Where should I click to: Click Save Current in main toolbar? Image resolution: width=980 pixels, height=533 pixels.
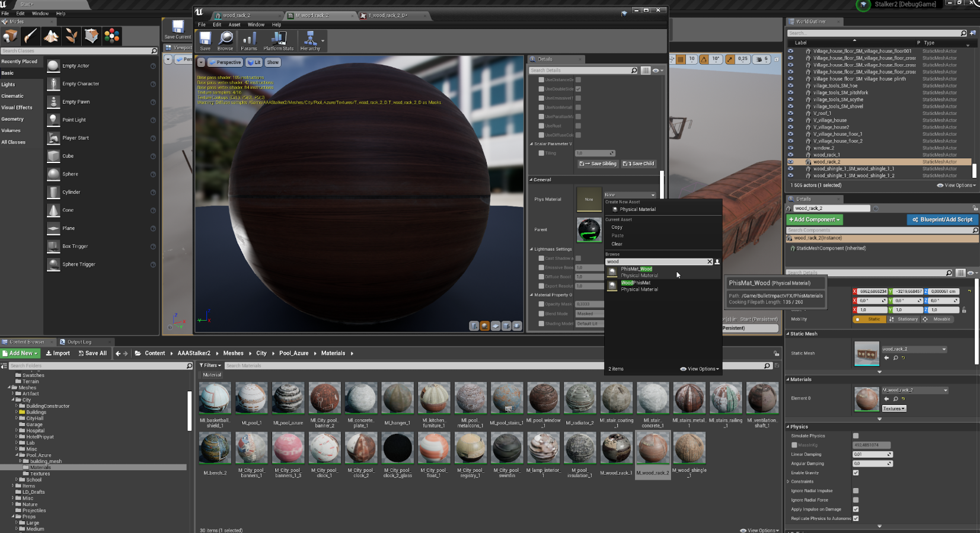tap(178, 30)
